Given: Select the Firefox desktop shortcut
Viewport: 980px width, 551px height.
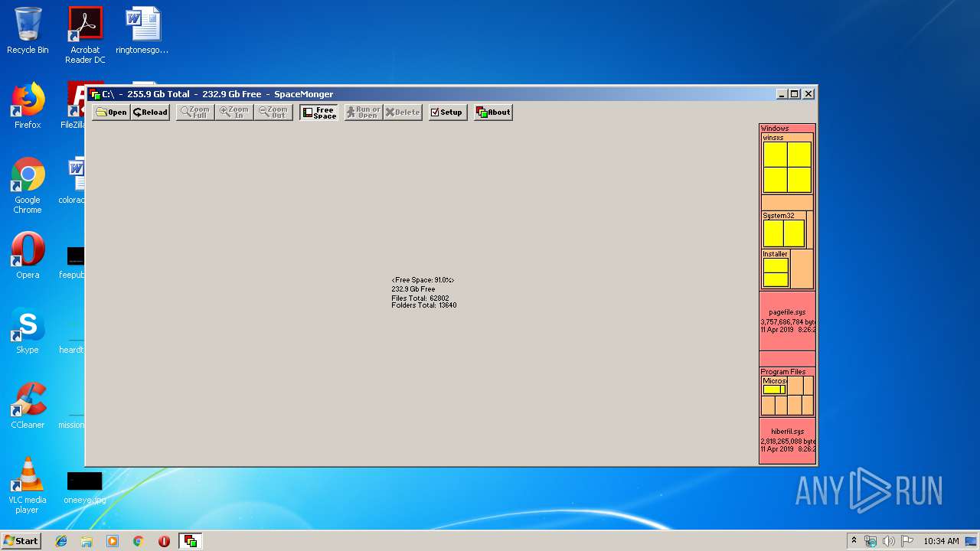Looking at the screenshot, I should (28, 106).
